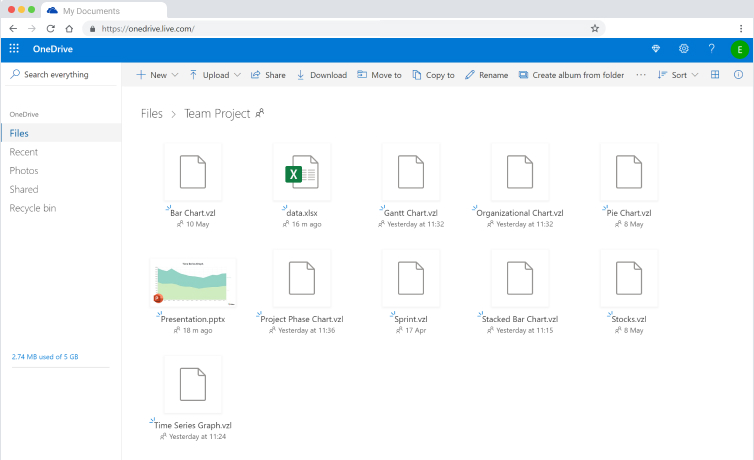Open the Presentation.pptx thumbnail
Image resolution: width=754 pixels, height=460 pixels.
192,283
